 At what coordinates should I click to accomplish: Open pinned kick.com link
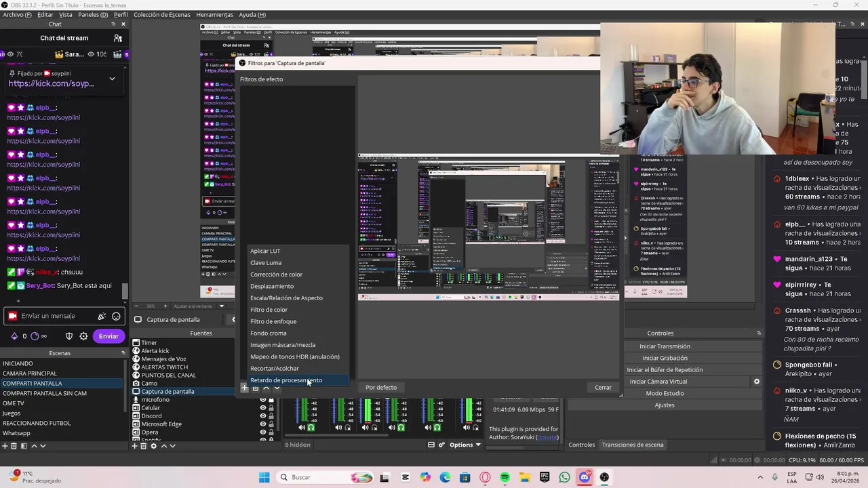51,83
